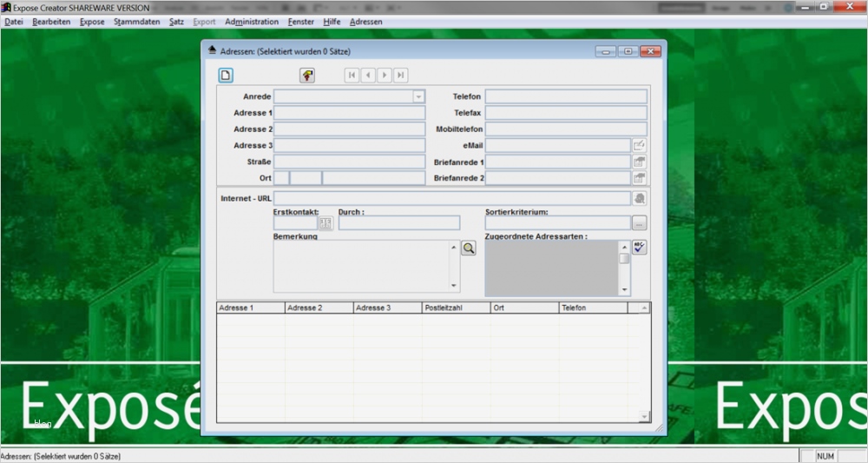This screenshot has height=463, width=868.
Task: Click Zugeordnete Adressarten scrollbar down arrow
Action: [624, 289]
